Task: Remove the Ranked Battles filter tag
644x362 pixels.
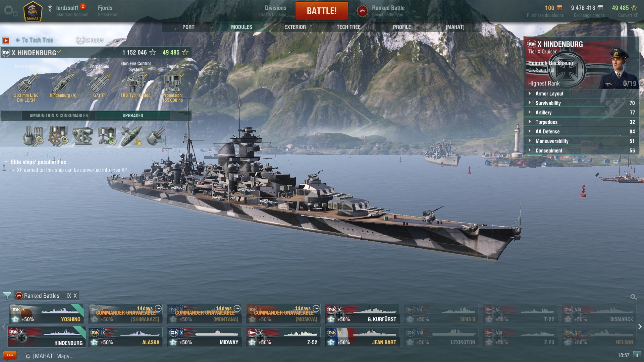Action: [x=46, y=296]
